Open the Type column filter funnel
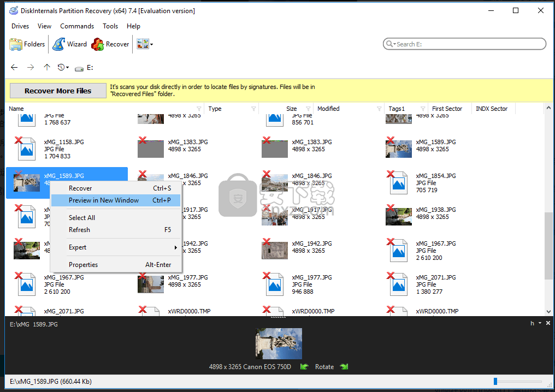 [x=253, y=109]
